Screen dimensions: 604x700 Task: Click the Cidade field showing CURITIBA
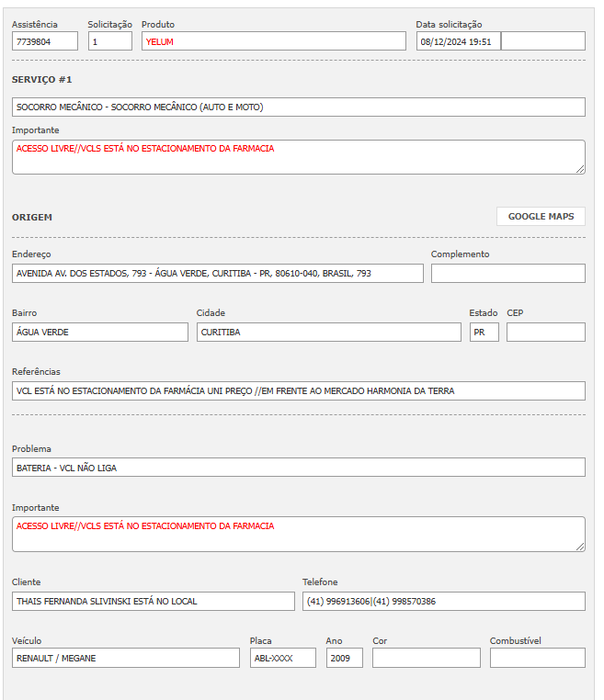pyautogui.click(x=329, y=333)
